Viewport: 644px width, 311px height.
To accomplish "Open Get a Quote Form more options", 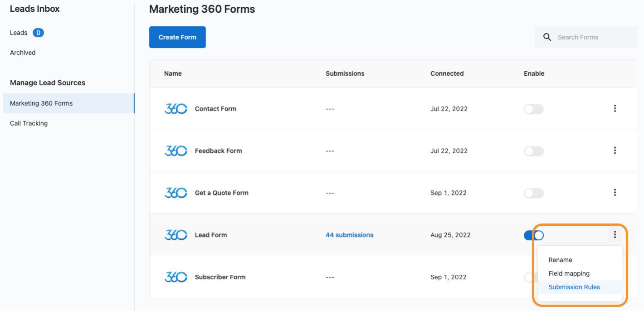I will pyautogui.click(x=615, y=193).
